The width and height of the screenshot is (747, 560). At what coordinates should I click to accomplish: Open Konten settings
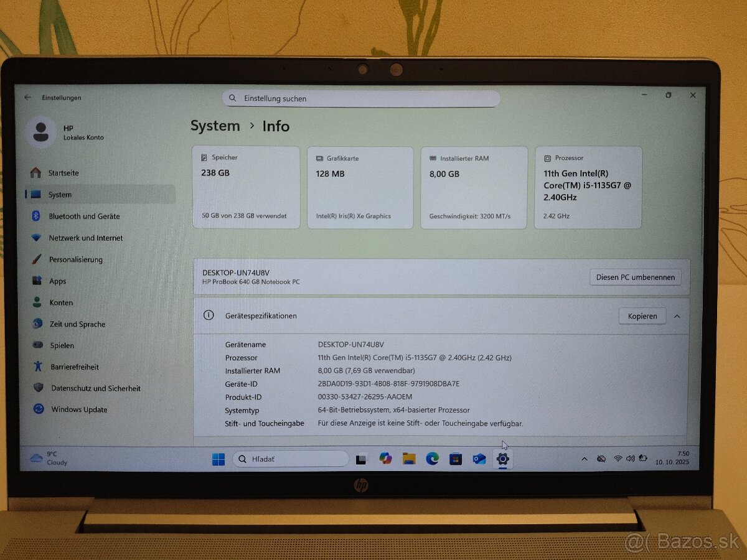pos(60,302)
